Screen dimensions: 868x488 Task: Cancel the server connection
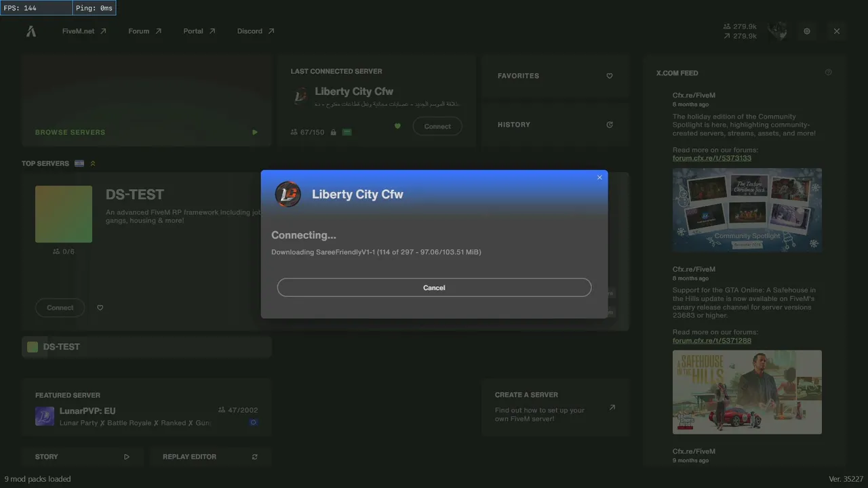[x=434, y=287]
